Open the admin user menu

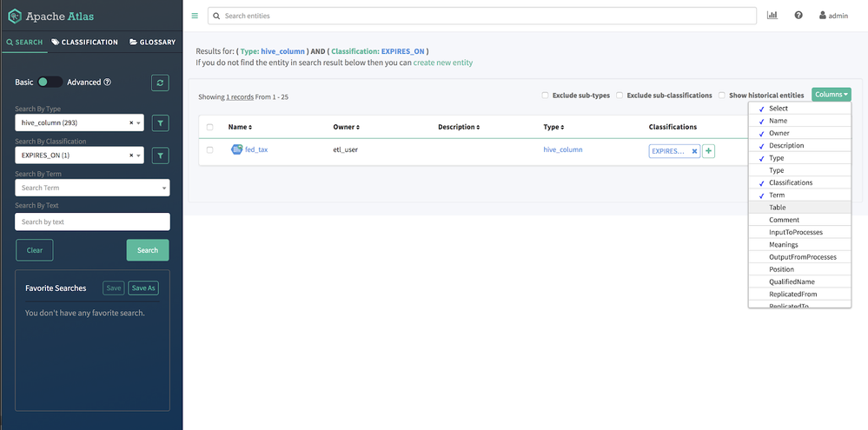click(833, 16)
